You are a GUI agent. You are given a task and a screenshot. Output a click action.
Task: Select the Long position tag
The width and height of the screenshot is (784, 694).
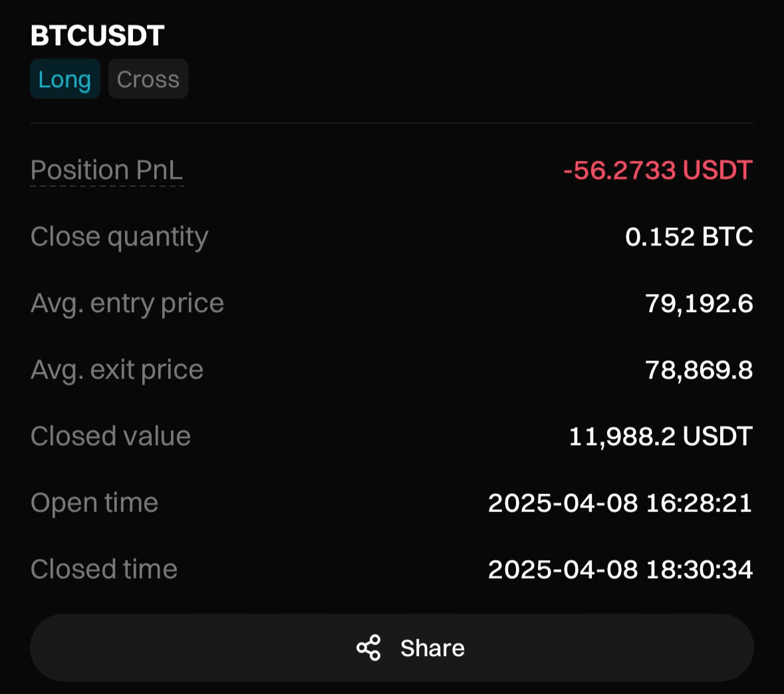[x=65, y=79]
